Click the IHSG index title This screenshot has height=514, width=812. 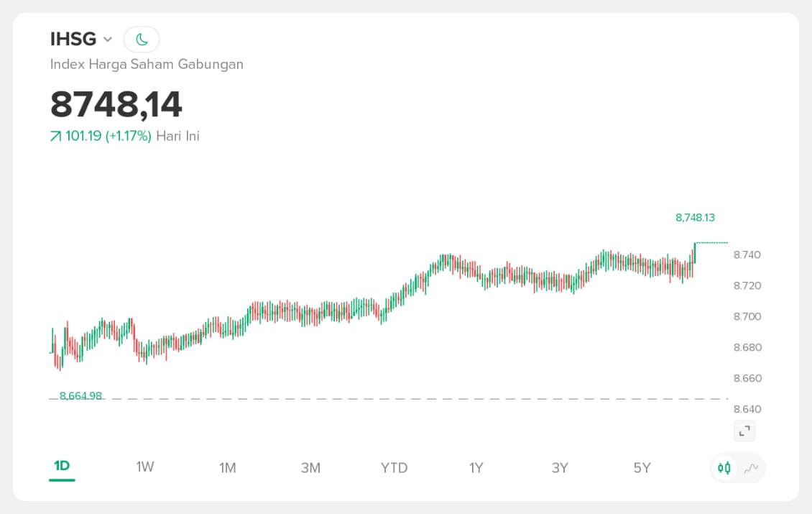tap(73, 39)
